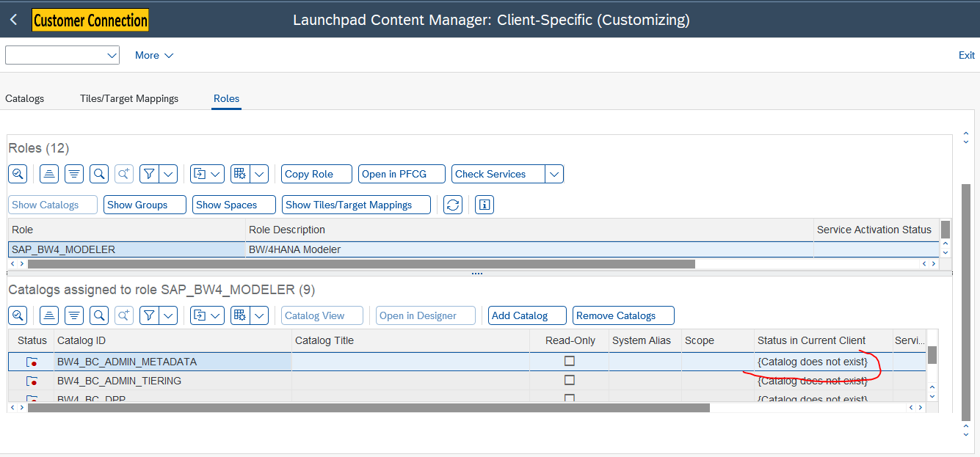Expand the More menu
The width and height of the screenshot is (980, 457).
pos(154,55)
